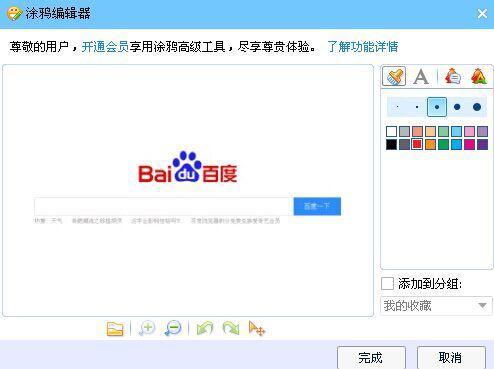The width and height of the screenshot is (494, 369).
Task: Open the decoration stamp tool
Action: pyautogui.click(x=479, y=76)
